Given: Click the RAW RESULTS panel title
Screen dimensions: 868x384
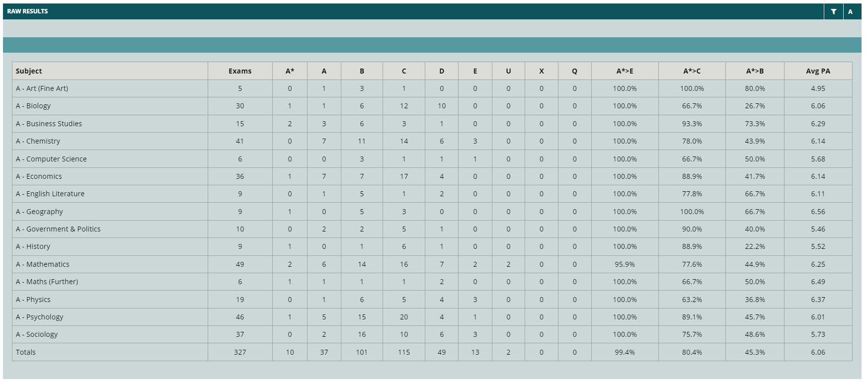Looking at the screenshot, I should point(27,11).
